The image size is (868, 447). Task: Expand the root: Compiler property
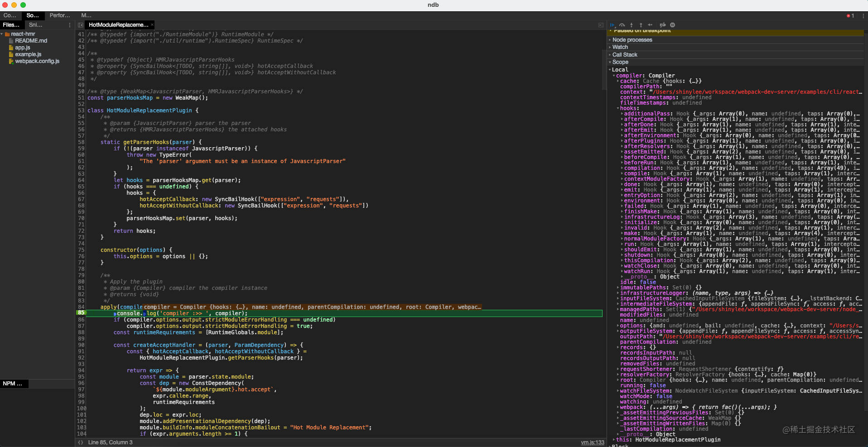pos(618,380)
